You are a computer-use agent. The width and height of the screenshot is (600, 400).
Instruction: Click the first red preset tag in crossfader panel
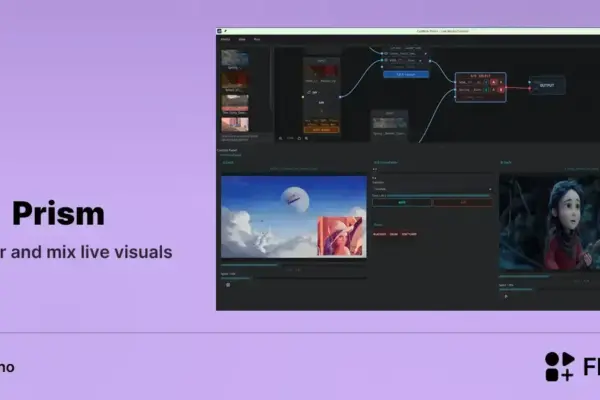(380, 234)
